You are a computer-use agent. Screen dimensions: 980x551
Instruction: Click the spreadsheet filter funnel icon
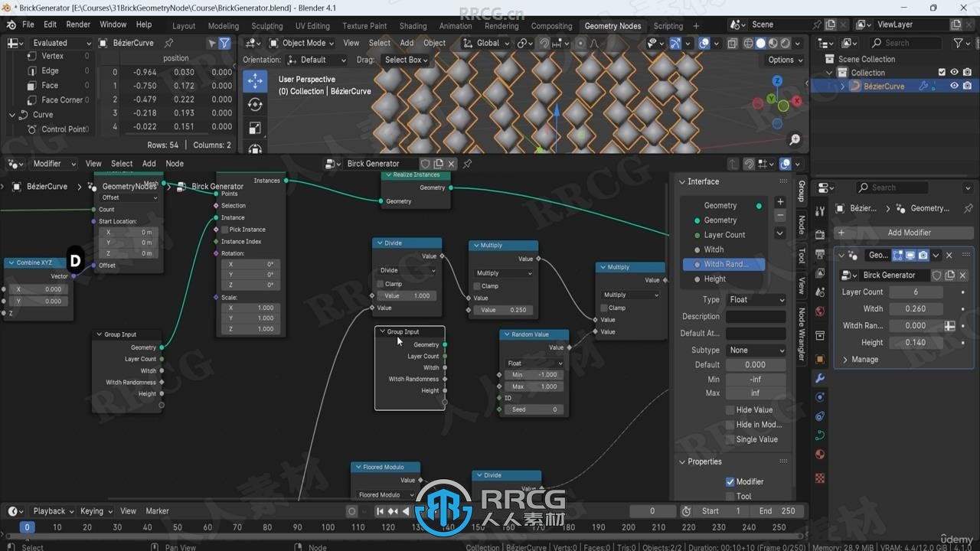point(224,43)
